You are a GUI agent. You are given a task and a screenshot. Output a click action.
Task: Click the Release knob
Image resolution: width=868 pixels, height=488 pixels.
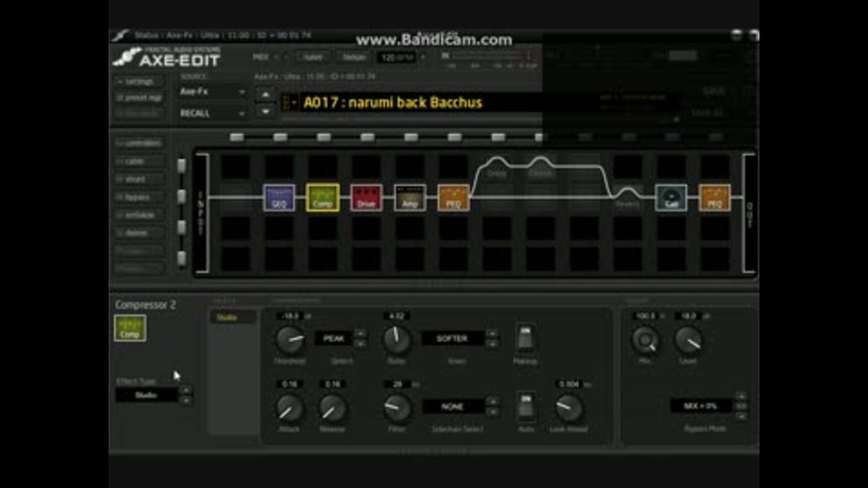332,408
